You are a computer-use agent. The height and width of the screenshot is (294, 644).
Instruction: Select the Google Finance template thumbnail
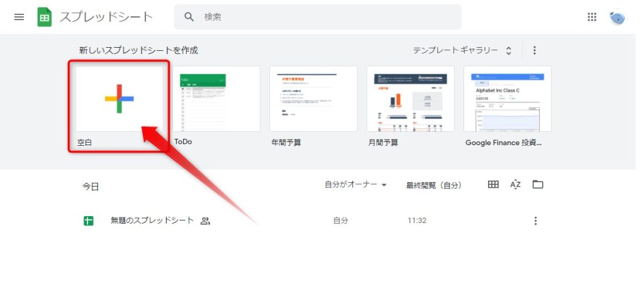tap(508, 99)
